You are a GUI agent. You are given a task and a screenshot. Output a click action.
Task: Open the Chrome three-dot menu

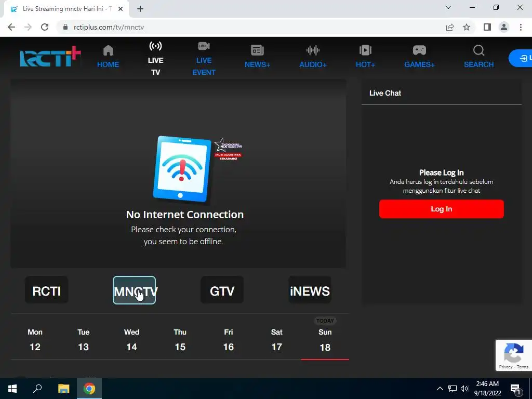coord(521,27)
